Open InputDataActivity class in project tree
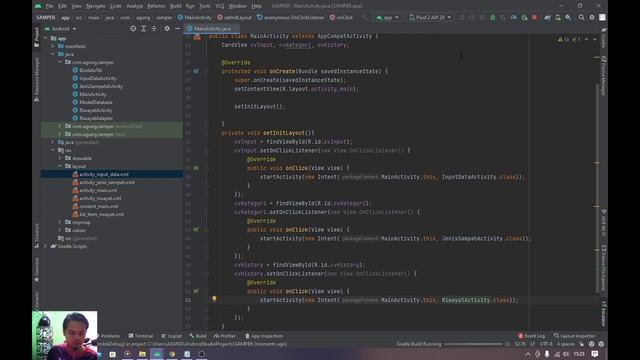640x360 pixels. tap(98, 78)
